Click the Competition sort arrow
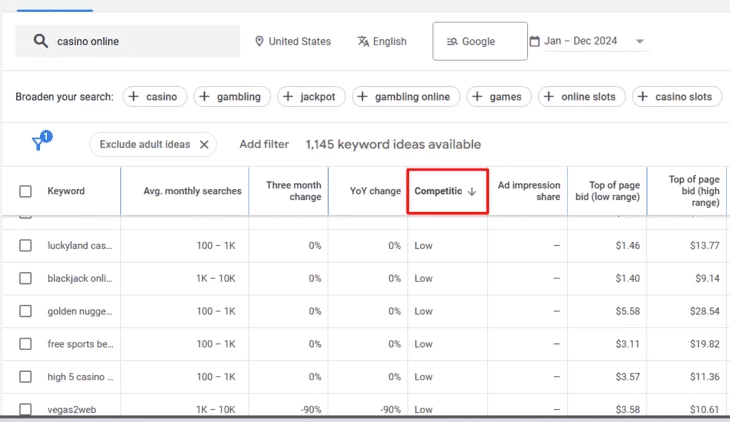 click(472, 191)
